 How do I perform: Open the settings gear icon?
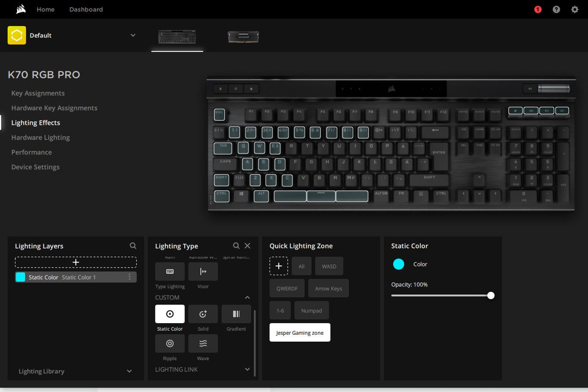tap(575, 9)
